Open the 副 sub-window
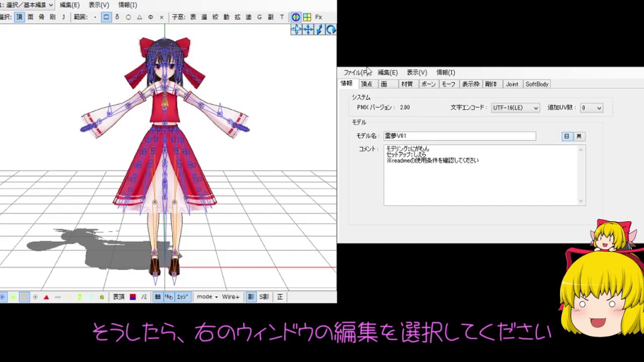Screen dimensions: 644x362 pos(271,17)
